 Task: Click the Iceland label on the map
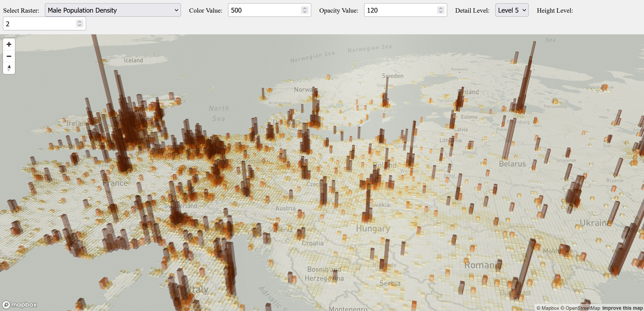coord(133,60)
